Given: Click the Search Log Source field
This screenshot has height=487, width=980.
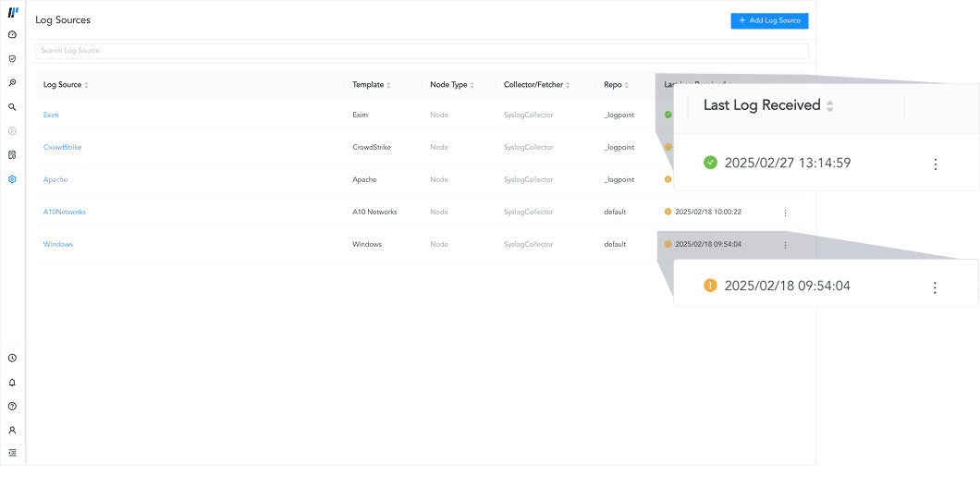Looking at the screenshot, I should (x=421, y=51).
